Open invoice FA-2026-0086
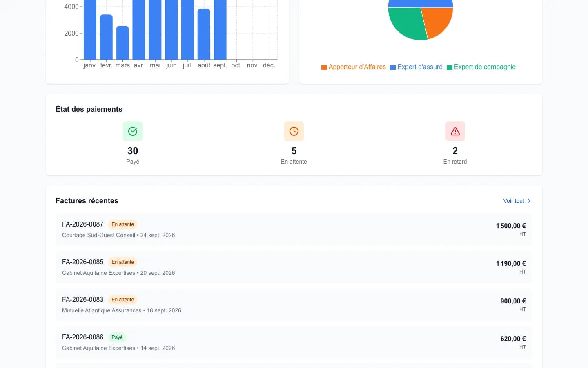 point(294,342)
